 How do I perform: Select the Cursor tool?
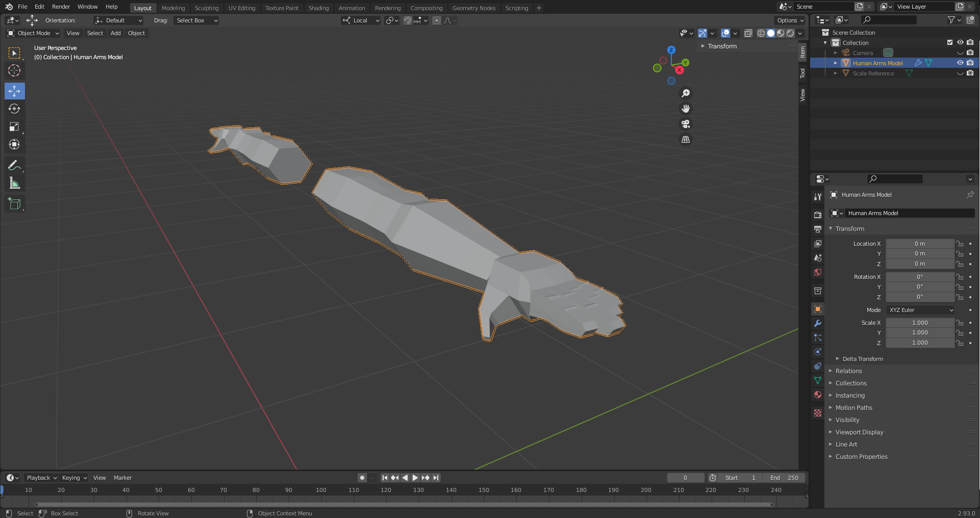click(x=14, y=70)
